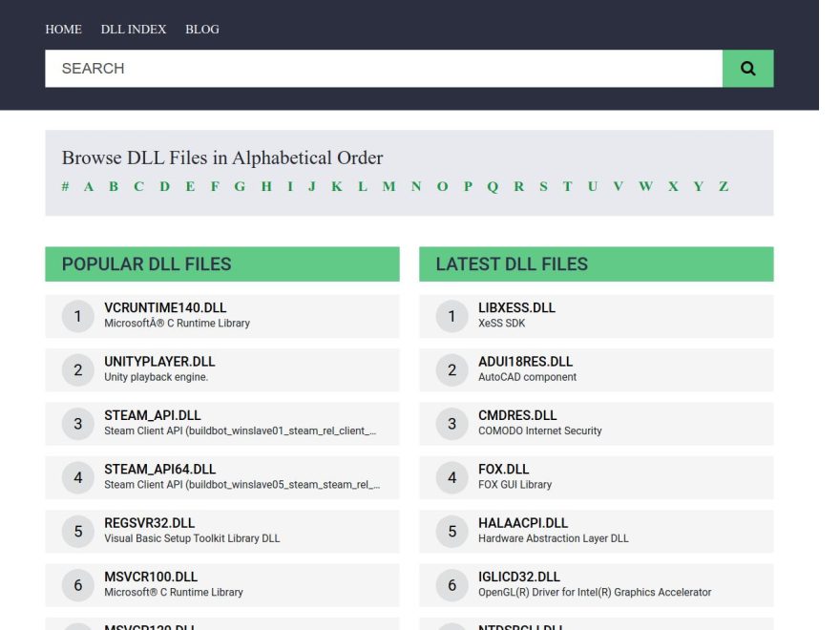
Task: Open REGSVR32.DLL from the popular list
Action: tap(149, 523)
